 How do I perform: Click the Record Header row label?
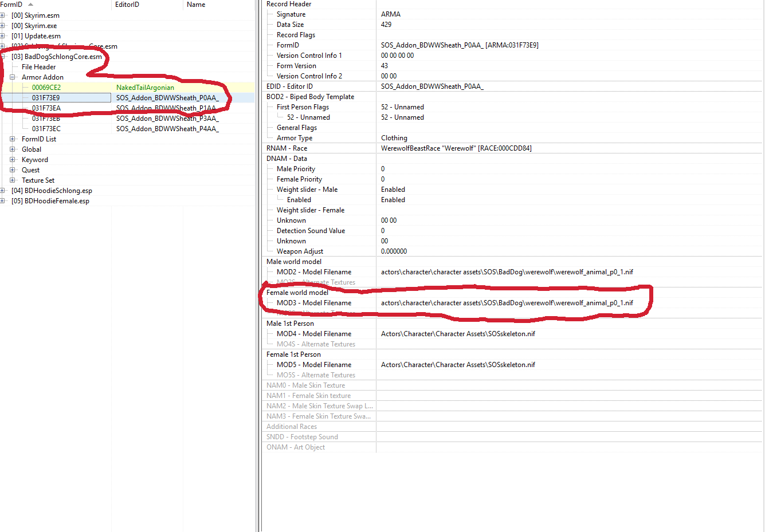[289, 4]
